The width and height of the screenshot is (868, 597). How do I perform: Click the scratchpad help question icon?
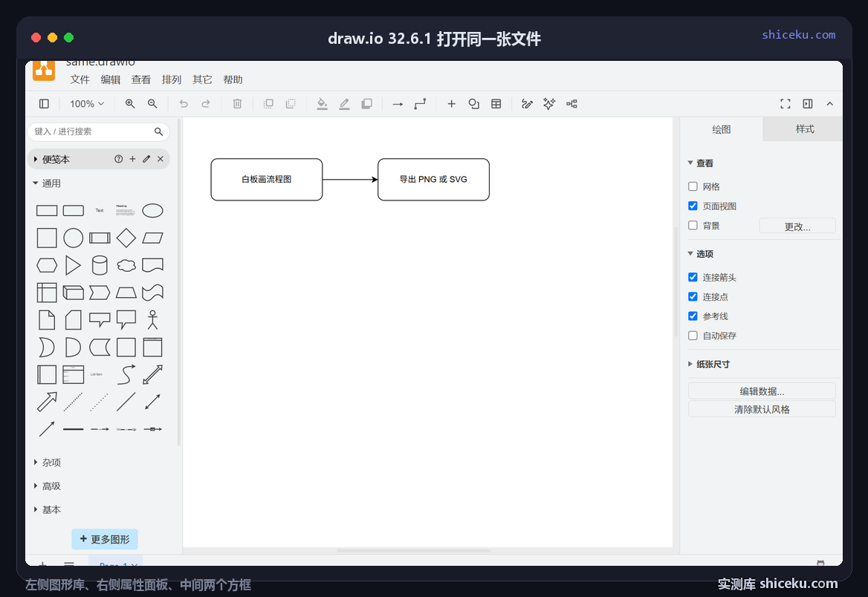[118, 160]
